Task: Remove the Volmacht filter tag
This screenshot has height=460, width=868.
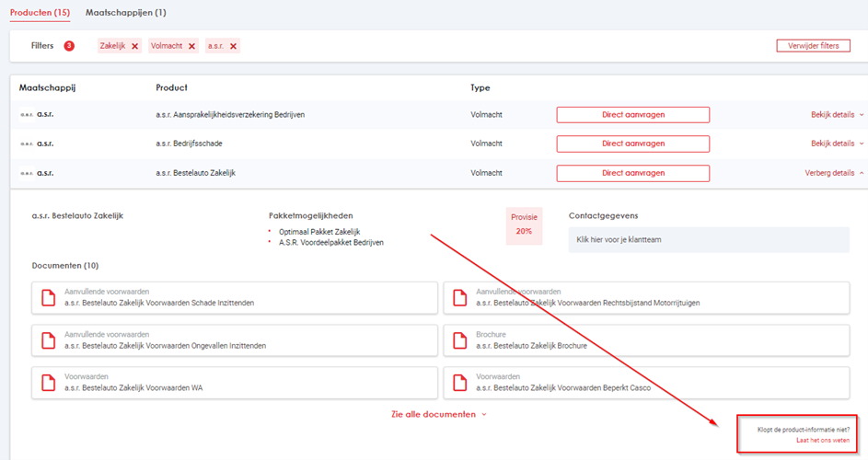Action: point(191,46)
